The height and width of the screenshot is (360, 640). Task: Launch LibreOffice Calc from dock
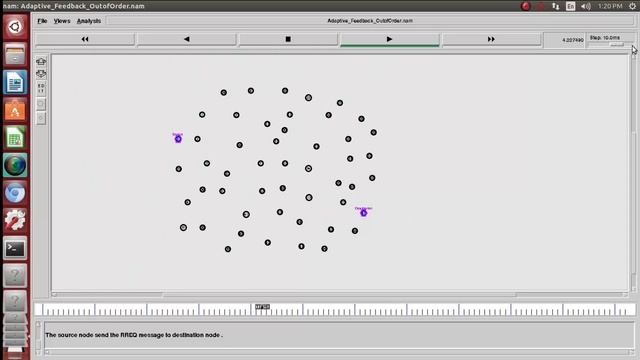point(15,138)
